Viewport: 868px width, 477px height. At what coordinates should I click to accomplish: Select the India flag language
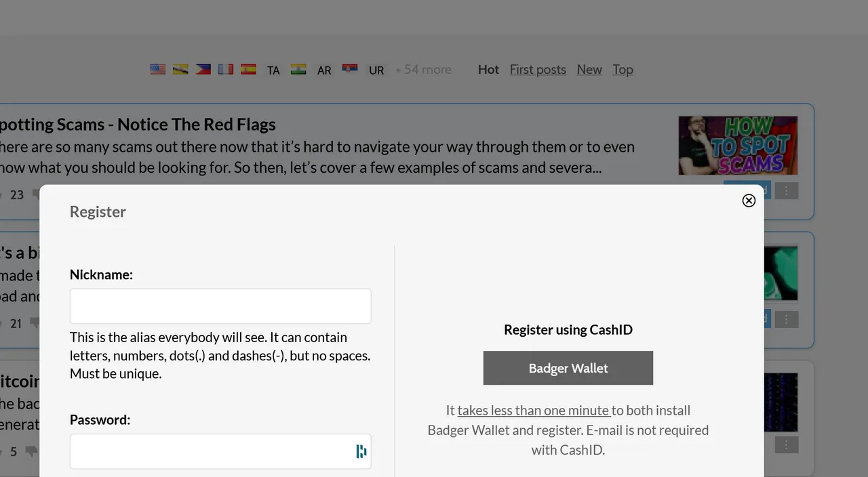(298, 69)
